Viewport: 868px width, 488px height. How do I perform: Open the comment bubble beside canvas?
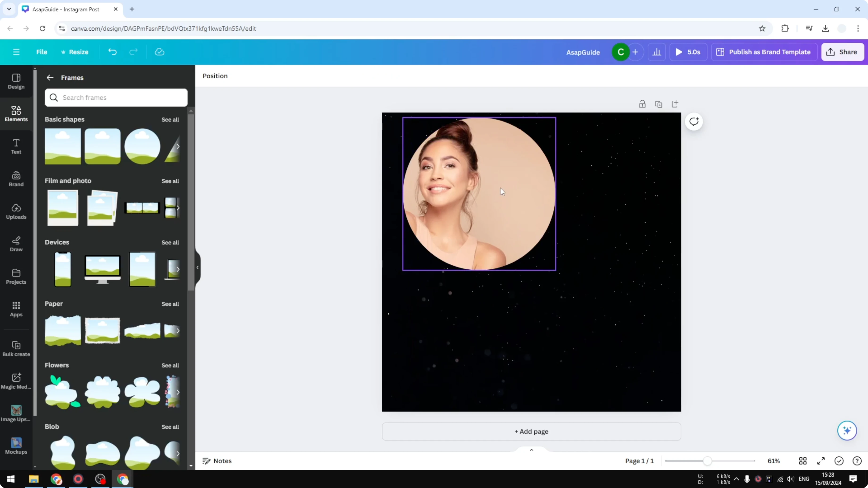694,122
